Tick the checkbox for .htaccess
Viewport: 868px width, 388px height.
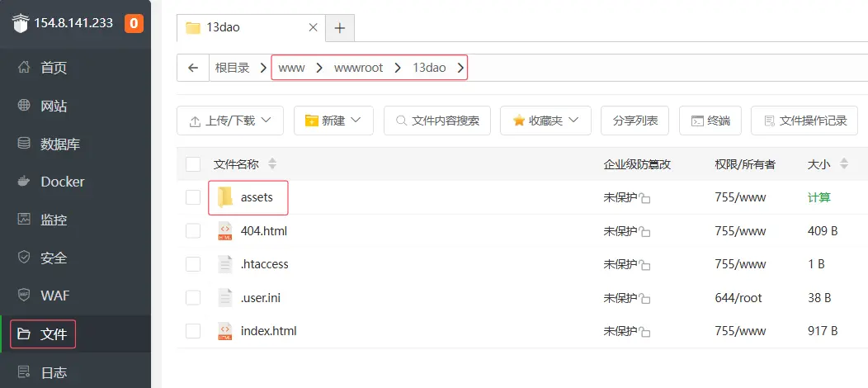pyautogui.click(x=192, y=264)
